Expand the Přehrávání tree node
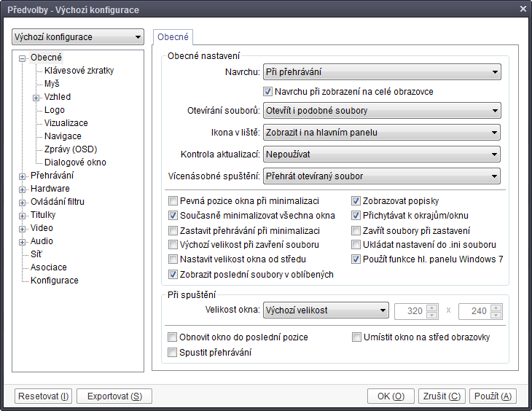Screen dimensions: 532x411 coord(23,176)
